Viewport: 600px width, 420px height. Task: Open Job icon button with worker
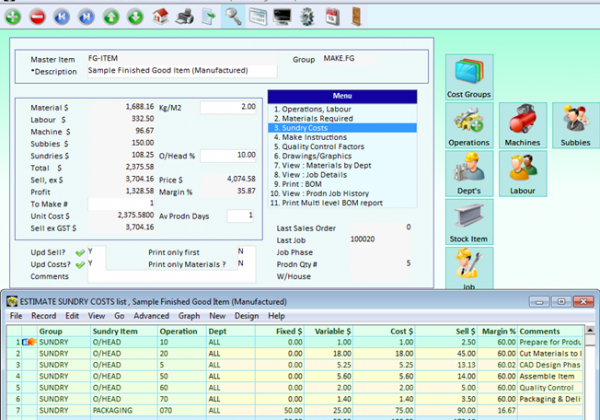tap(469, 268)
